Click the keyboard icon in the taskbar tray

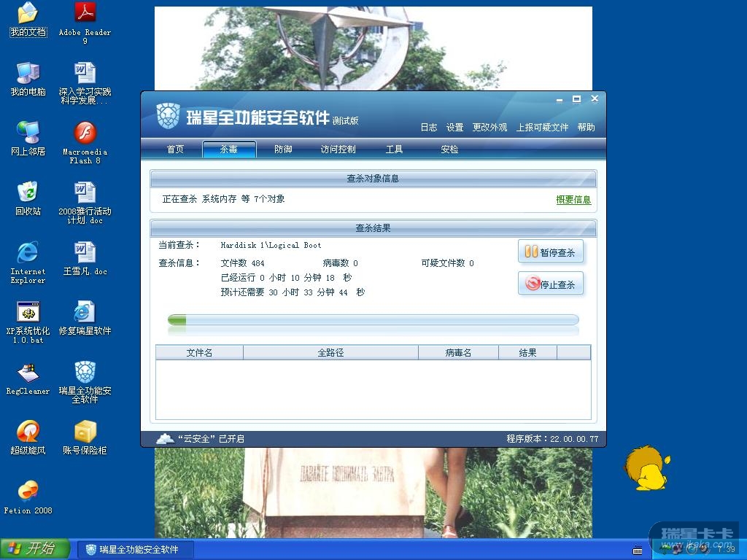point(638,550)
